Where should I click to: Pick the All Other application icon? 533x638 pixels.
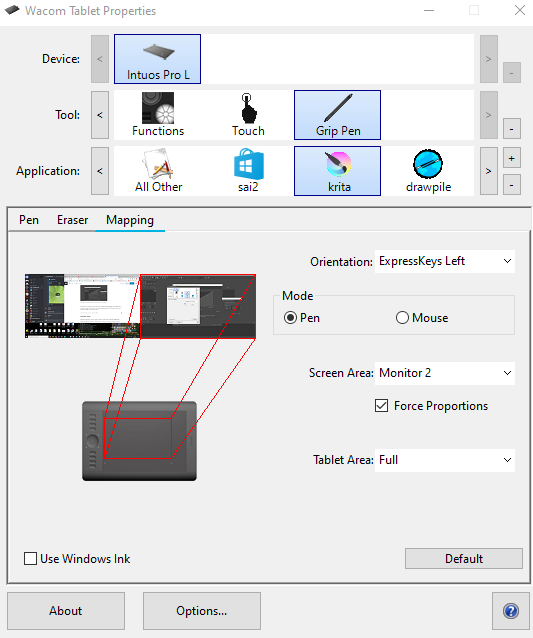pos(158,171)
